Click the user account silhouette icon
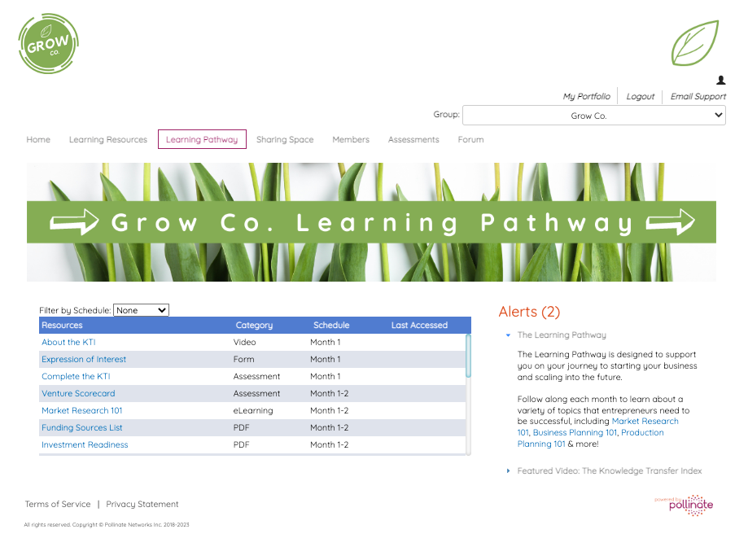The width and height of the screenshot is (748, 560). [720, 80]
